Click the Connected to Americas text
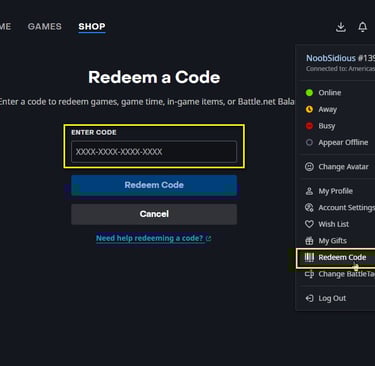 click(340, 69)
